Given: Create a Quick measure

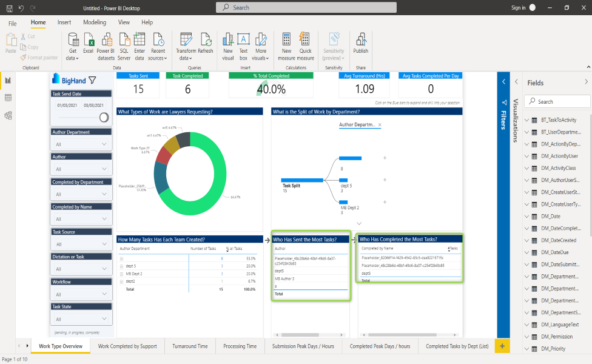Looking at the screenshot, I should (x=306, y=47).
